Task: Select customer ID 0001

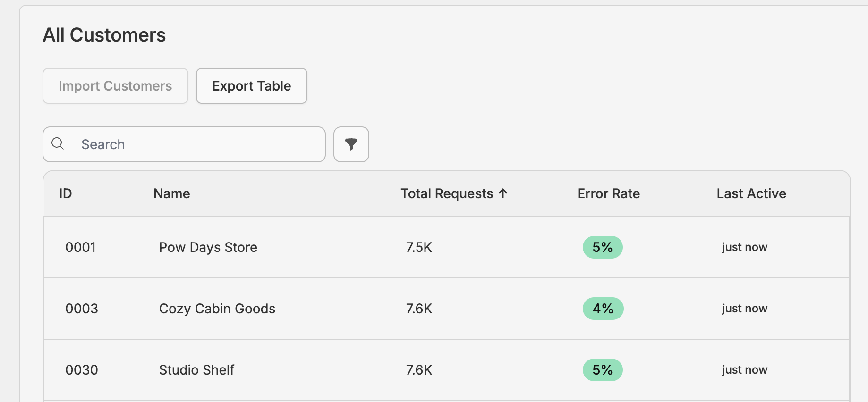Action: point(81,247)
